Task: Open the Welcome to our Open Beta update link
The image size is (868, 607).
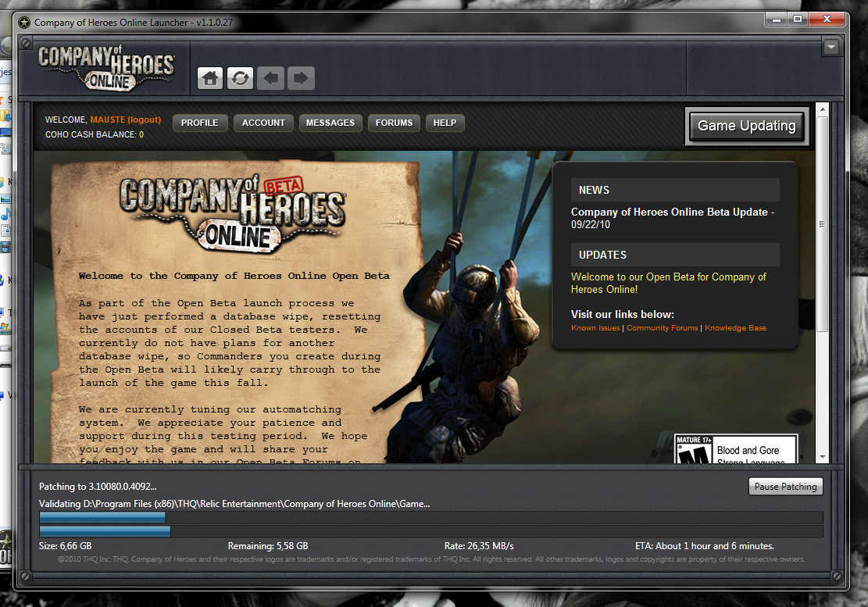Action: (x=668, y=283)
